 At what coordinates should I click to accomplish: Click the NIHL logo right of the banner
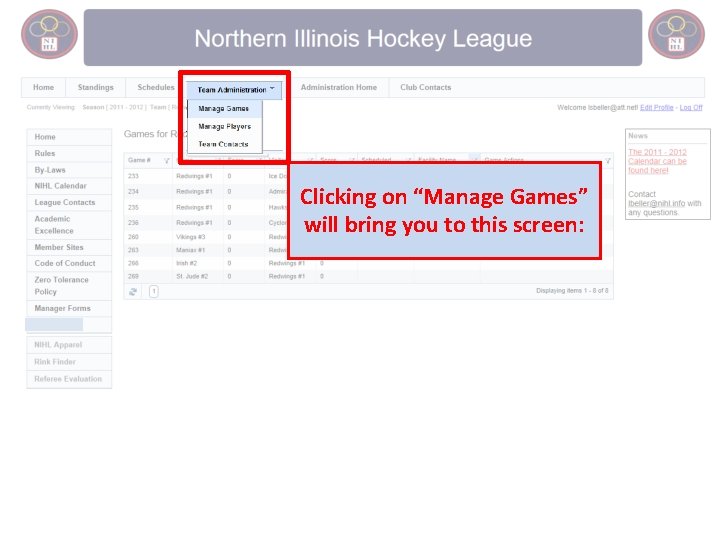[676, 34]
